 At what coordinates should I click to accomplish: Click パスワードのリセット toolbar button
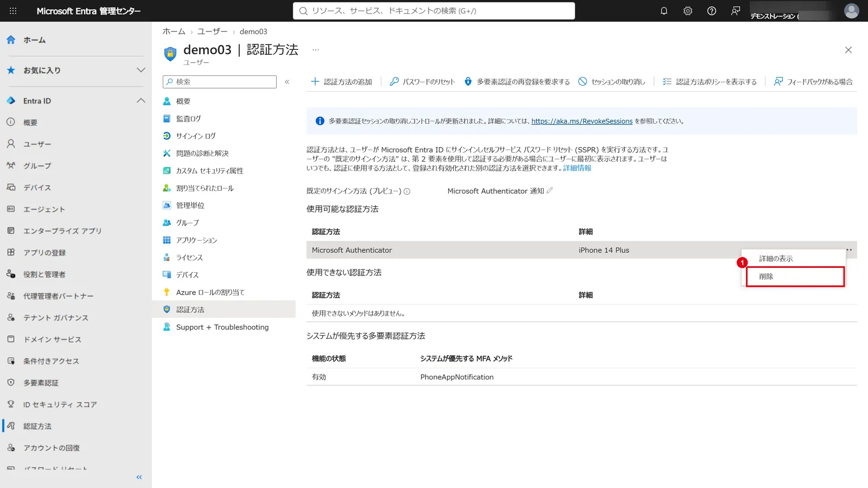coord(422,82)
